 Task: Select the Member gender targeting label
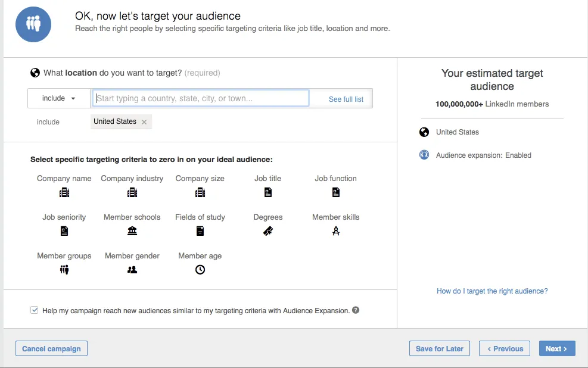(x=132, y=255)
